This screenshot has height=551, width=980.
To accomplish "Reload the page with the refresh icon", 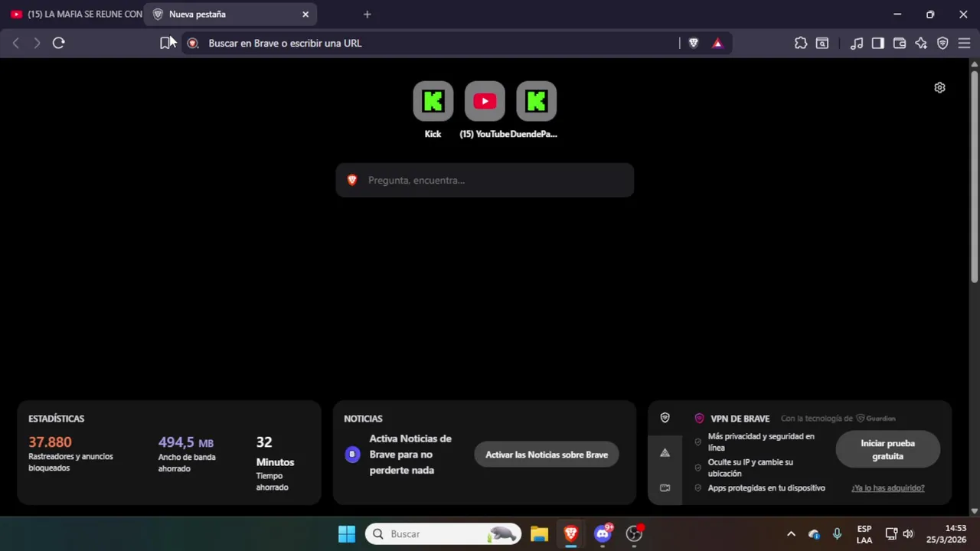I will (x=58, y=43).
